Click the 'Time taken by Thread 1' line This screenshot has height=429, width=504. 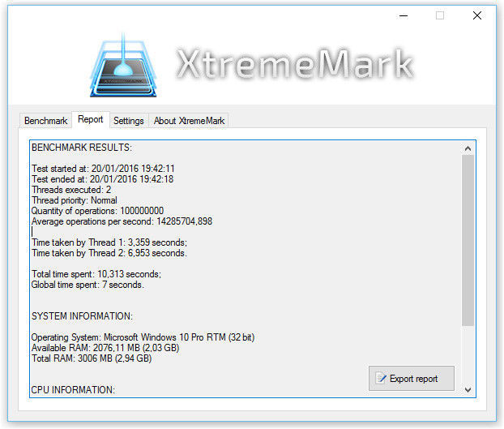point(109,242)
